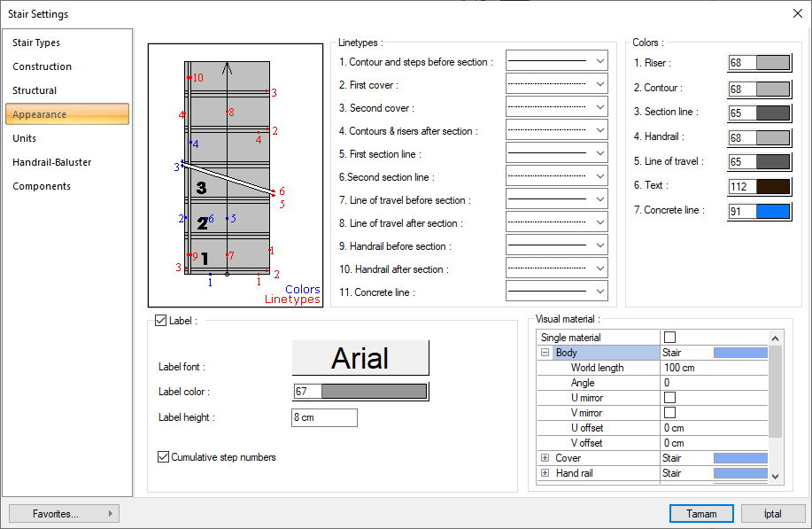Click the Arial label font button
Screen dimensions: 812x529
coord(360,358)
